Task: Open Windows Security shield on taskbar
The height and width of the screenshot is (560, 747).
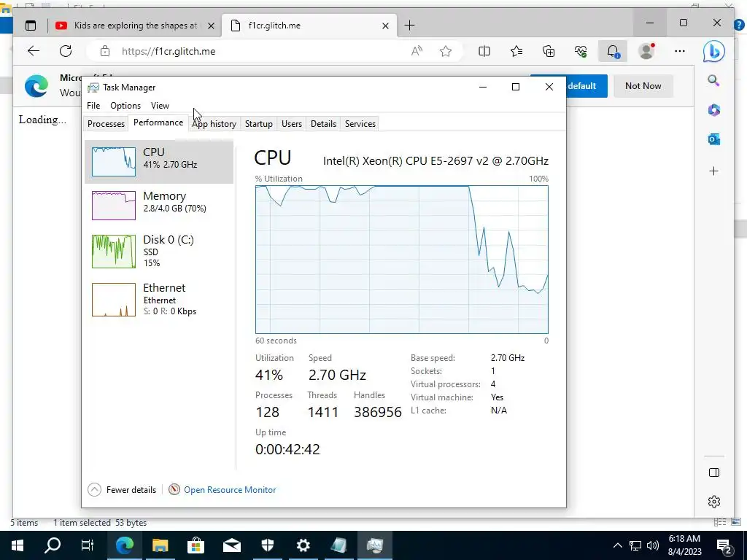Action: pos(267,545)
